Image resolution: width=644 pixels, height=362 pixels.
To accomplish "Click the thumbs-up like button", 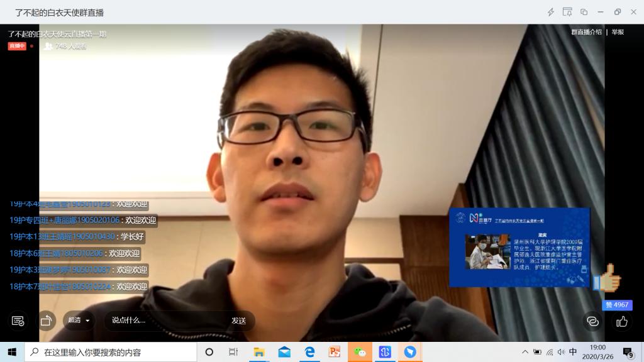I will [622, 321].
